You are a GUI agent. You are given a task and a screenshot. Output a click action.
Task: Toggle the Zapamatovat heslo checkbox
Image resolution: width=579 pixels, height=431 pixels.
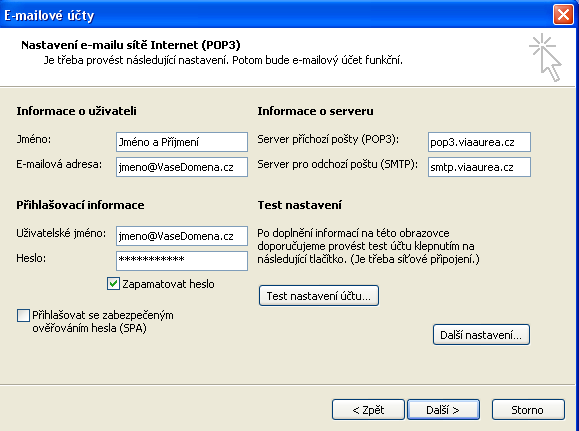(113, 284)
